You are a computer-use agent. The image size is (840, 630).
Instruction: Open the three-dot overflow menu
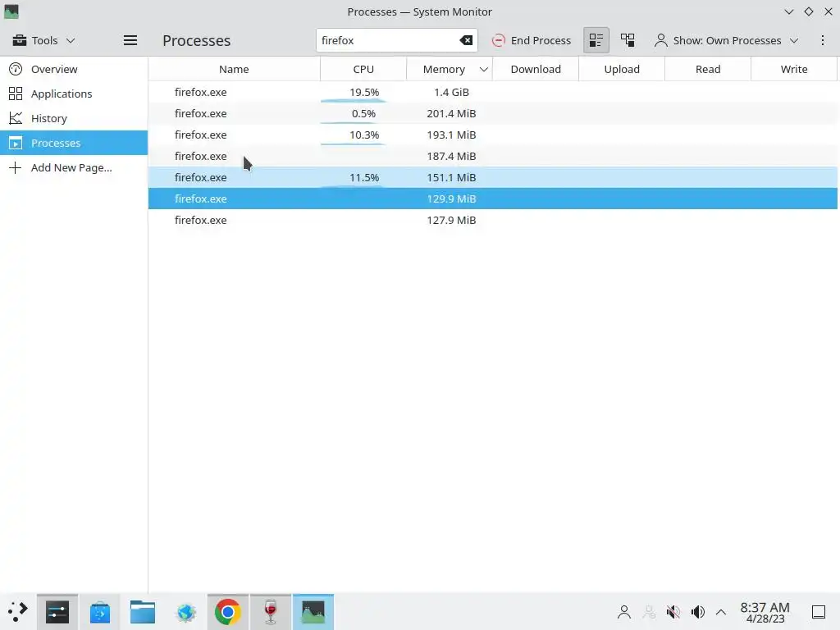[822, 40]
